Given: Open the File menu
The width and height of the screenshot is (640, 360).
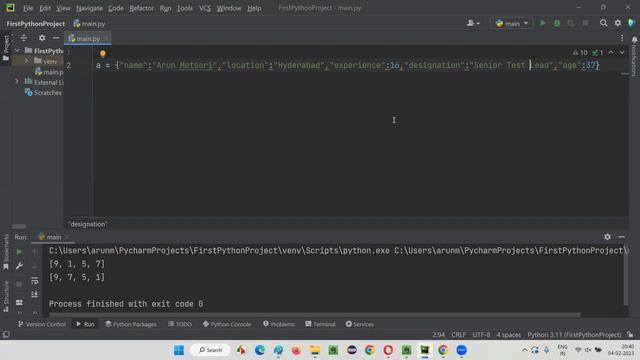Looking at the screenshot, I should 28,8.
